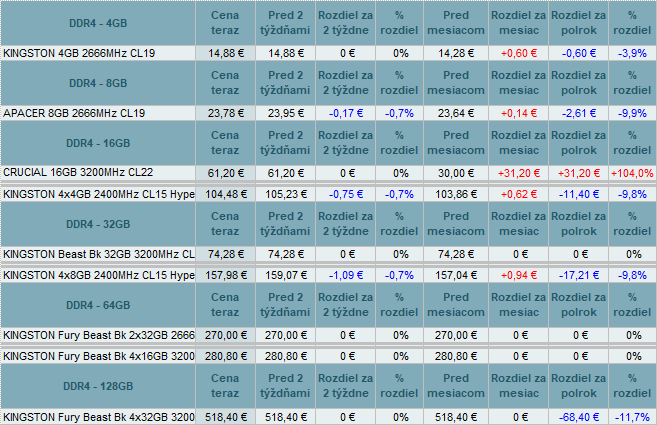Click the 23,64 € price from a month ago

(x=456, y=113)
